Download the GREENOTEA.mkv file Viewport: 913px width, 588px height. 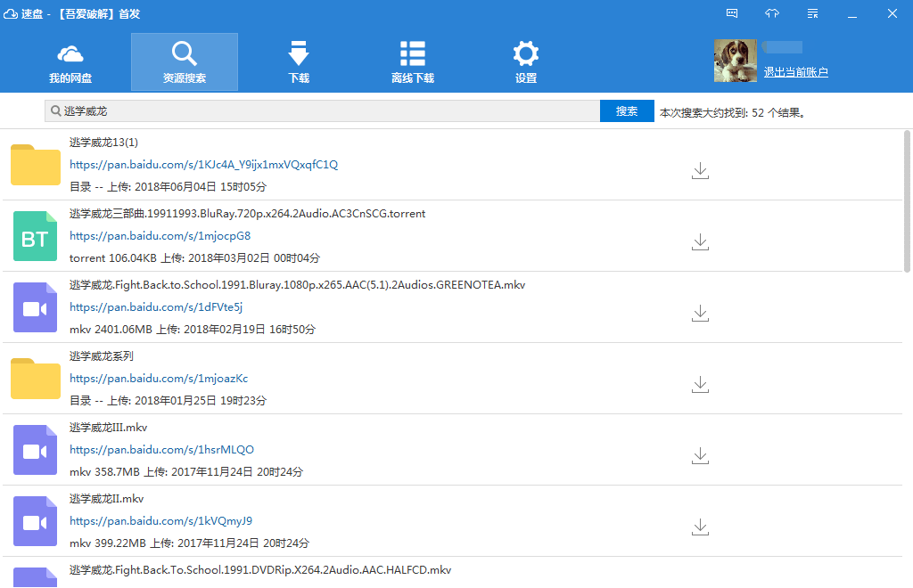pyautogui.click(x=700, y=313)
